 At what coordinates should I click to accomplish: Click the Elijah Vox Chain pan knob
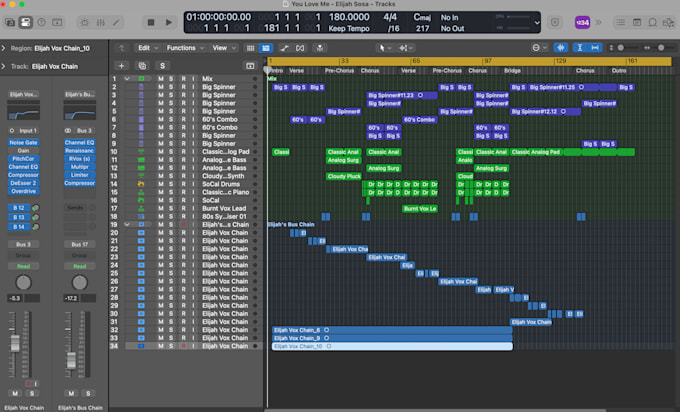coord(23,283)
